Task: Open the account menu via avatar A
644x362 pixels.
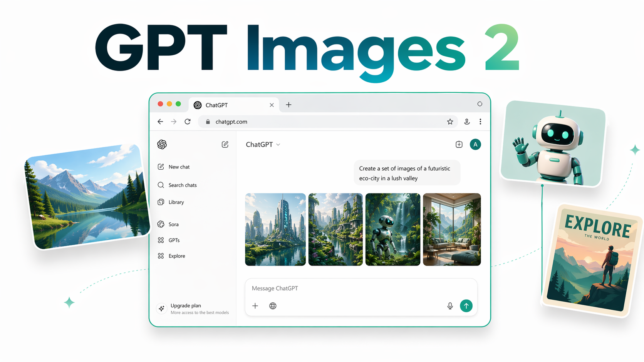Action: click(475, 145)
